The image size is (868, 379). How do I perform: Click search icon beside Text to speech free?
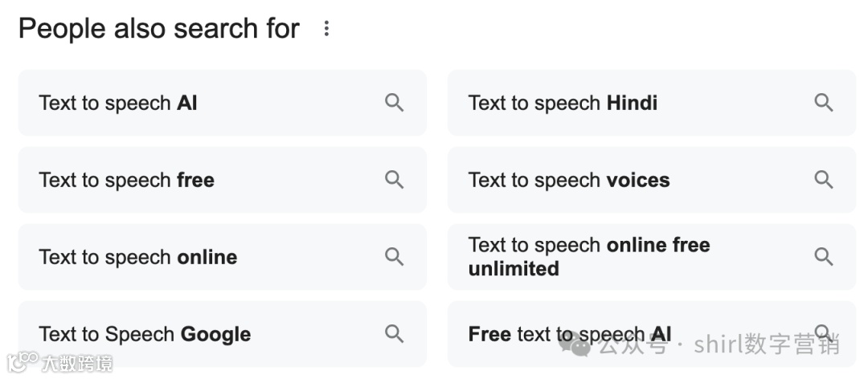coord(394,180)
